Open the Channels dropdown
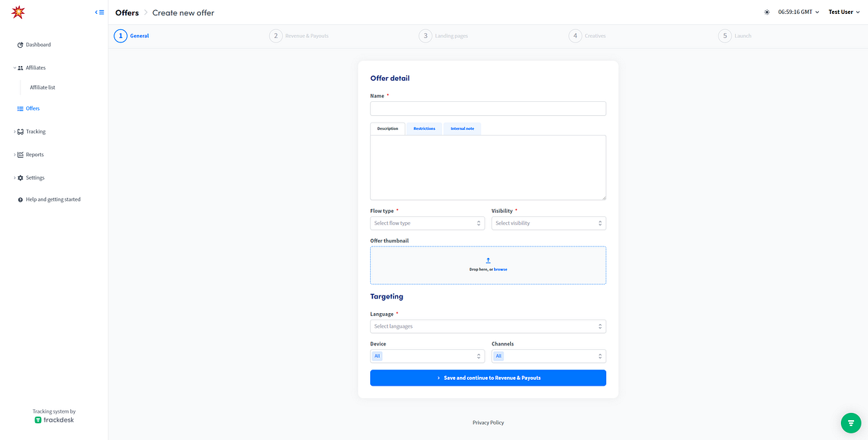Screen dimensions: 868x440 [x=548, y=356]
